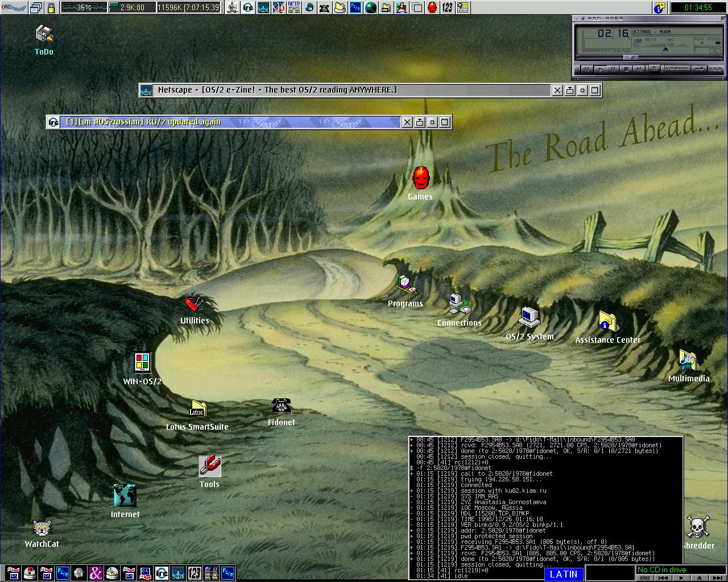This screenshot has height=582, width=728.
Task: Click the blue info icon near the clock
Action: (660, 8)
